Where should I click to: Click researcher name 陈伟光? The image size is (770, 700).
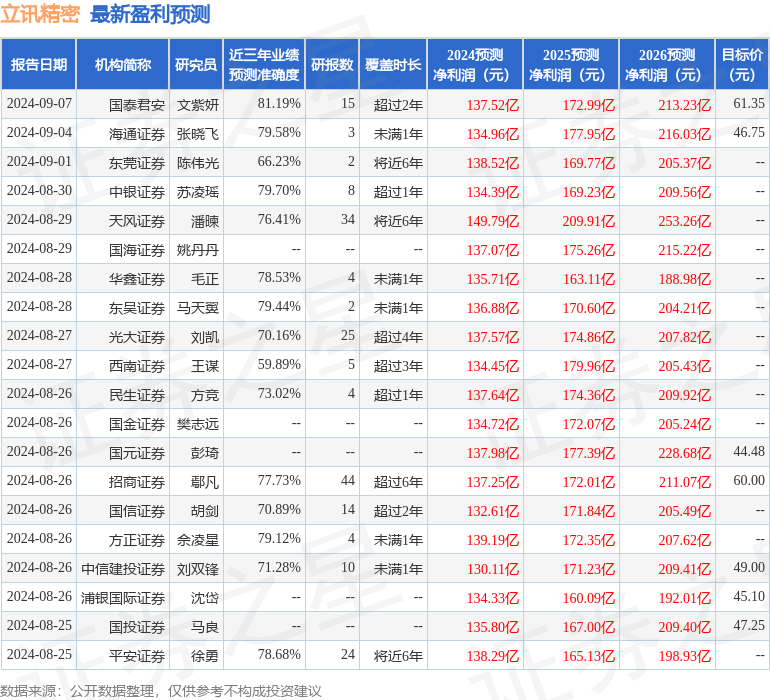[x=198, y=163]
